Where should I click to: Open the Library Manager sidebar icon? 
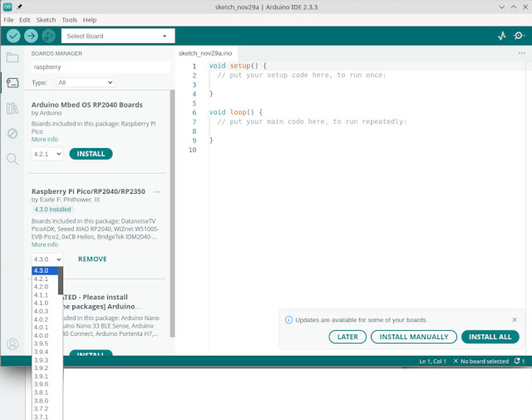[x=12, y=108]
